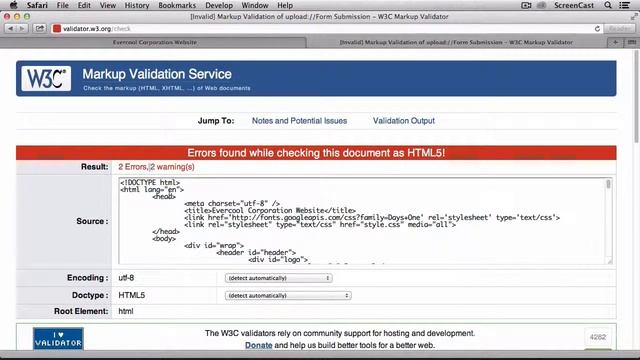Viewport: 640px width, 360px height.
Task: Open the Help menu
Action: click(x=285, y=5)
